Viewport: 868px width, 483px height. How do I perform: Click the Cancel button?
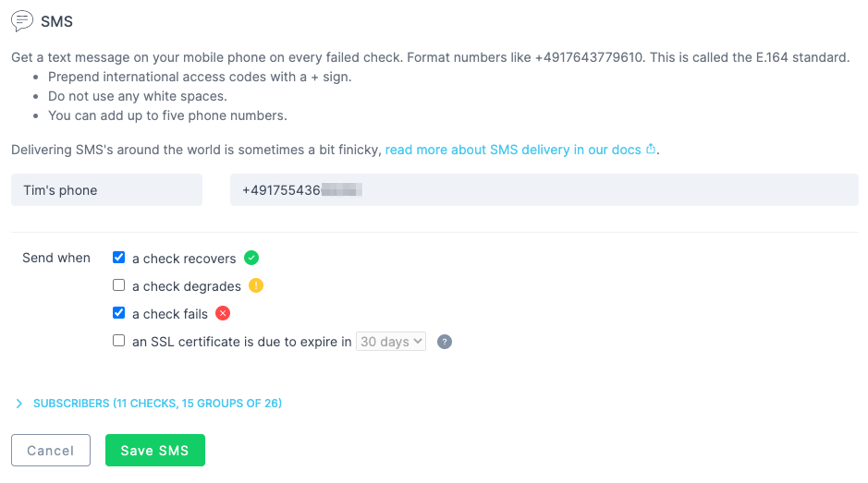51,451
